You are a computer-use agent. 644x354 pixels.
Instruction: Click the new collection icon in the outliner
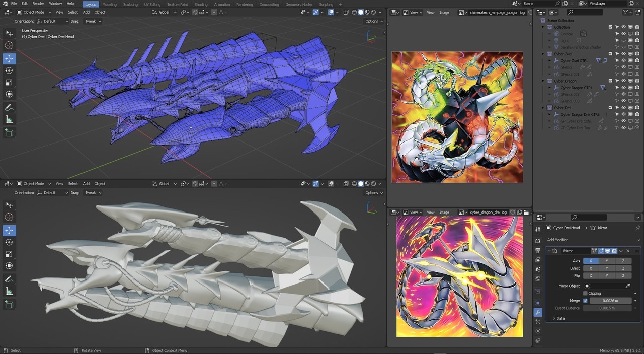(x=638, y=12)
